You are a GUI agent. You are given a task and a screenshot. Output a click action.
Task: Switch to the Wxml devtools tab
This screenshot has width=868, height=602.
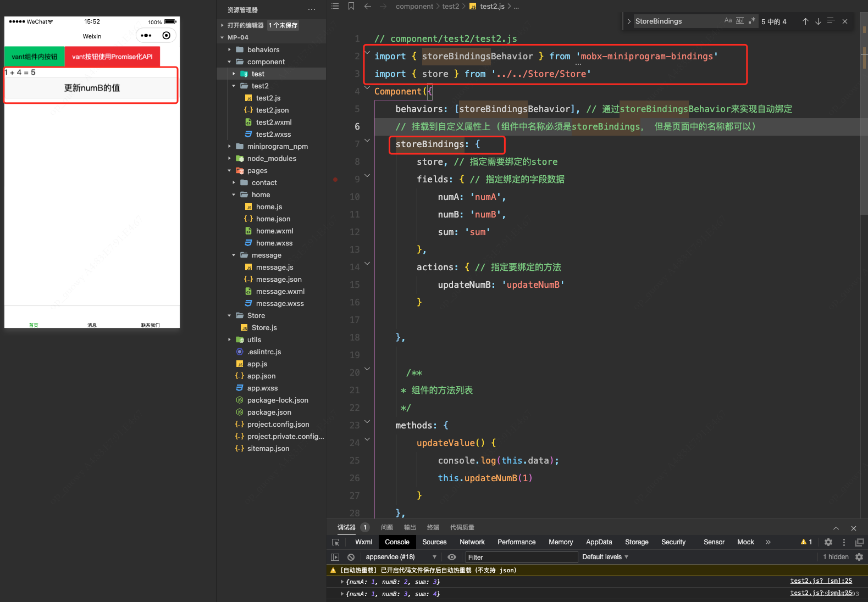pyautogui.click(x=363, y=542)
